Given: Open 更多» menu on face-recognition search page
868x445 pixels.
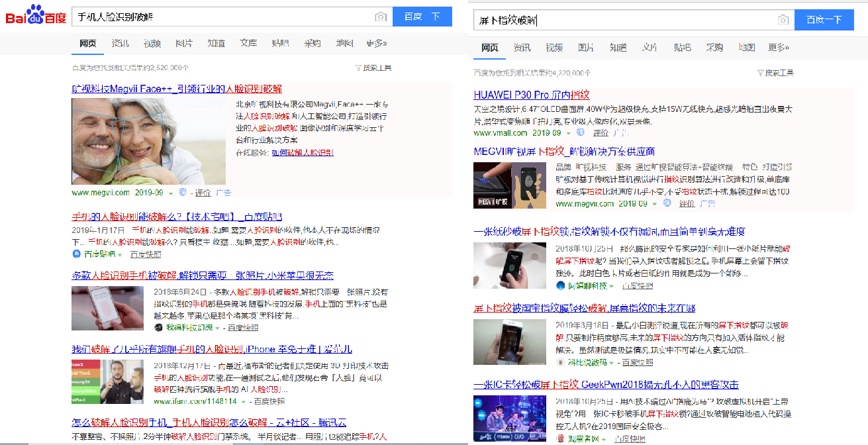Looking at the screenshot, I should click(x=376, y=43).
